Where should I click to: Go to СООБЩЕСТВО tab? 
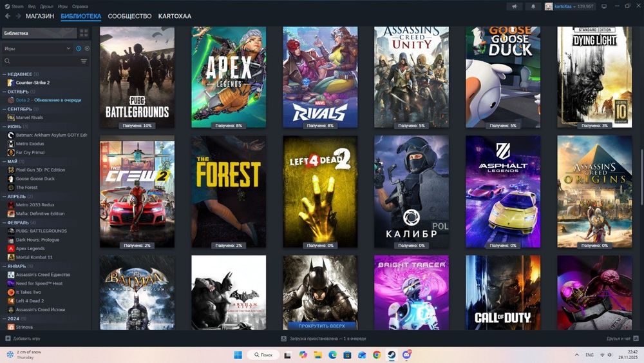129,16
